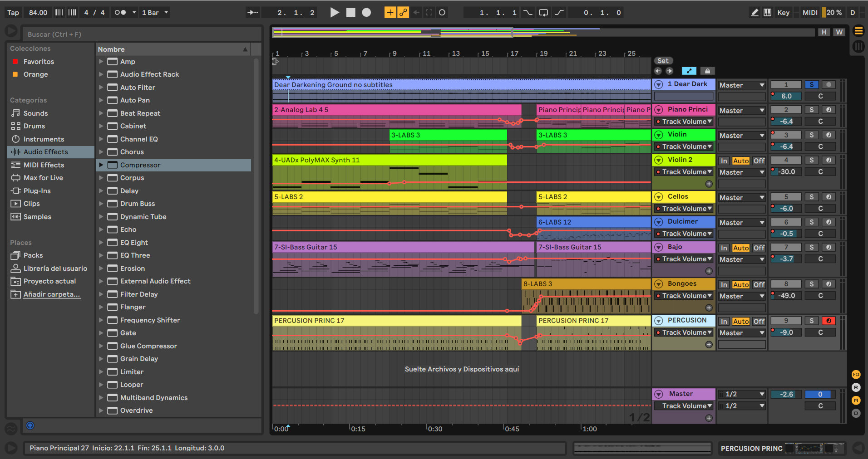
Task: Toggle Automation Arm in the top toolbar
Action: click(403, 13)
